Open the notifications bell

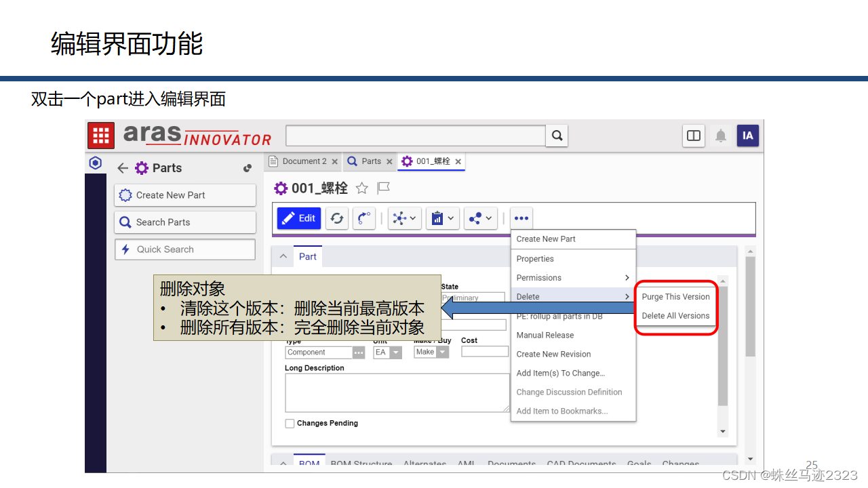click(720, 136)
